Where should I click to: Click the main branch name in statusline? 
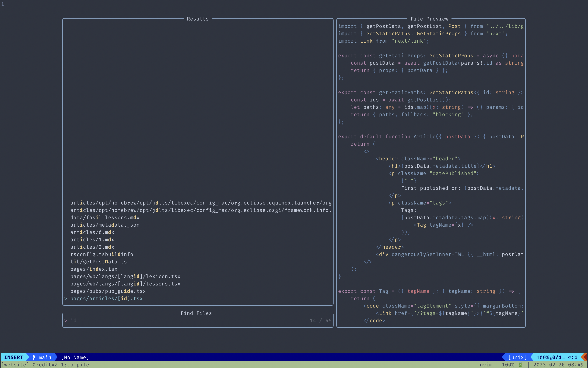[x=45, y=357]
